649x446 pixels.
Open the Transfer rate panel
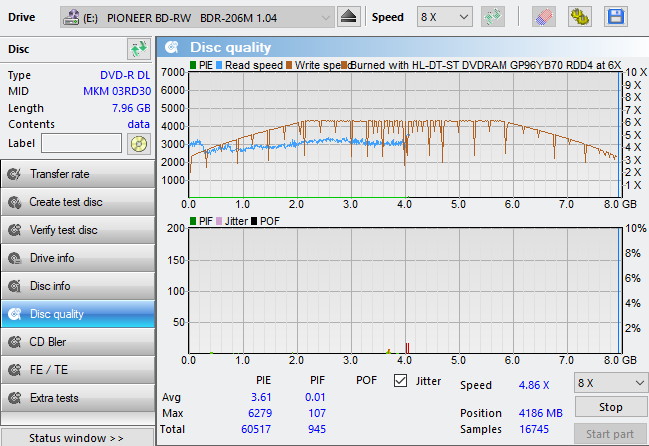78,174
